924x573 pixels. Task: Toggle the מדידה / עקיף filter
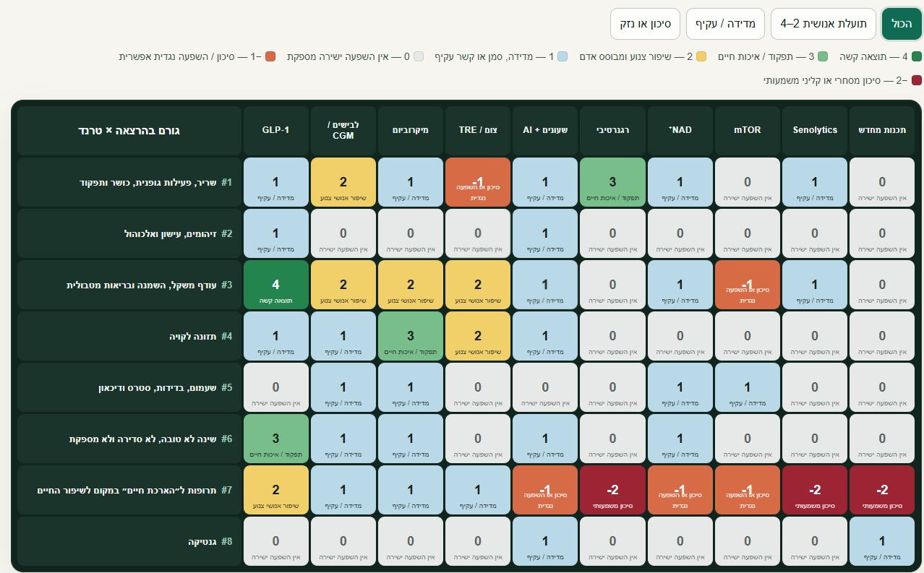(x=725, y=24)
